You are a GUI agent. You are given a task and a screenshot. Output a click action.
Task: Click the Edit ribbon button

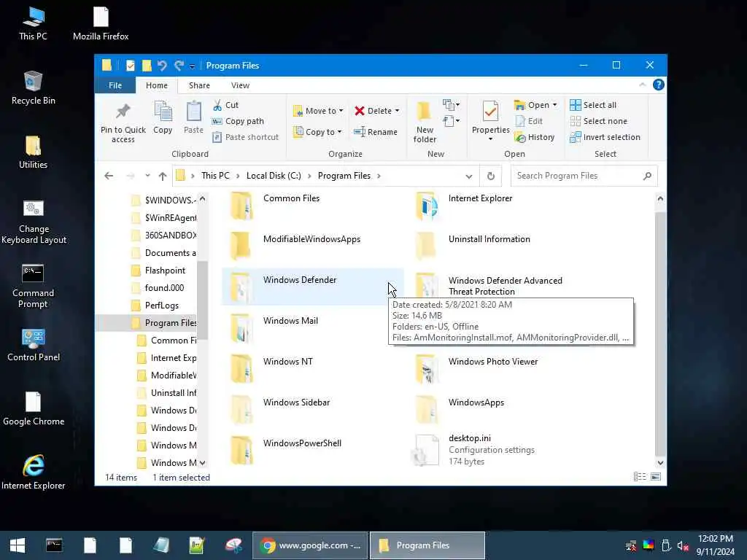point(529,121)
